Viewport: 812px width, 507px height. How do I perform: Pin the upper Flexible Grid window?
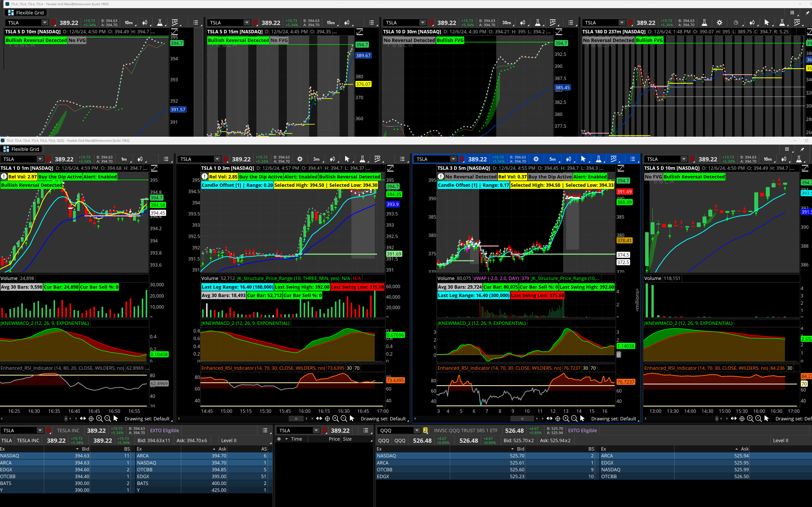(x=807, y=13)
